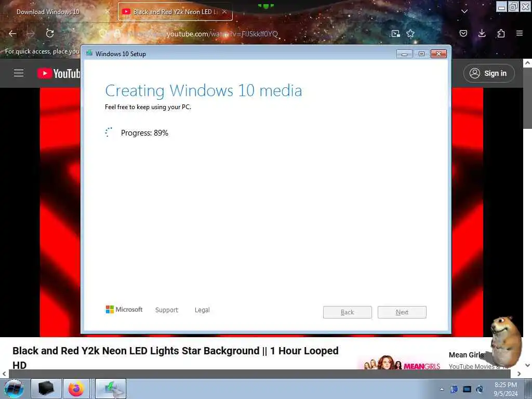This screenshot has width=532, height=399.
Task: Click horizontal scrollbar left arrow
Action: [4, 374]
